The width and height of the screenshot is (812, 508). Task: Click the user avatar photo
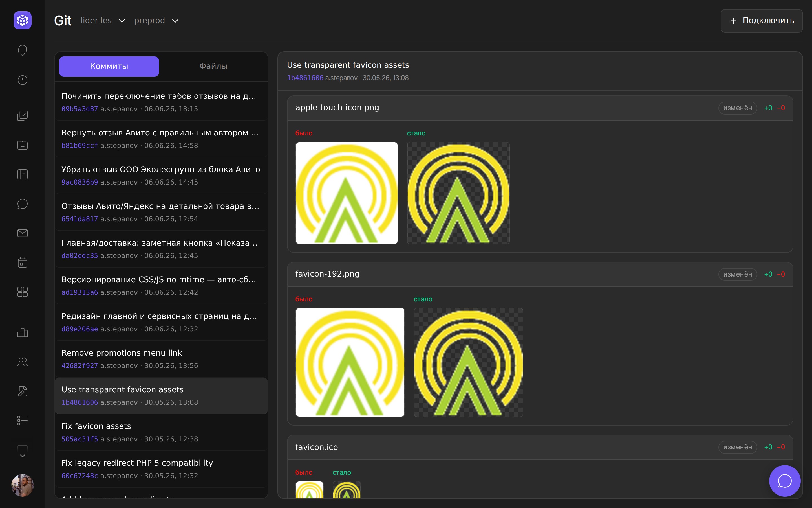(x=23, y=485)
